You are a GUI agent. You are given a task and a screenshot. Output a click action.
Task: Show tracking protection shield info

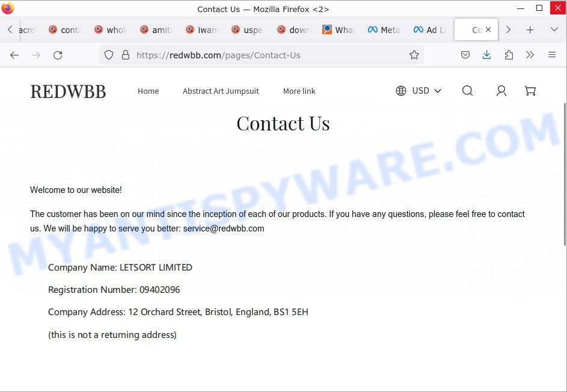109,55
